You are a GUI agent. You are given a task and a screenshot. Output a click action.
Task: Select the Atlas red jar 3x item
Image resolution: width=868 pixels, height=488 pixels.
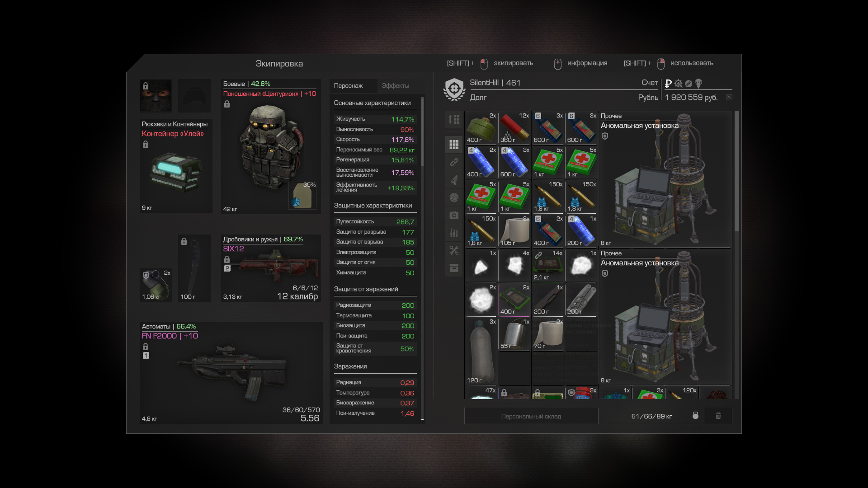click(581, 393)
